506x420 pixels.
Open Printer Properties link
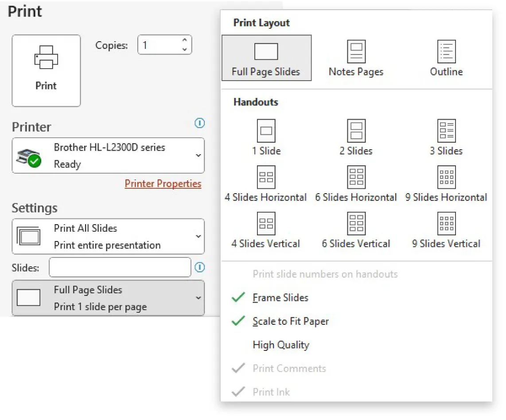click(163, 183)
